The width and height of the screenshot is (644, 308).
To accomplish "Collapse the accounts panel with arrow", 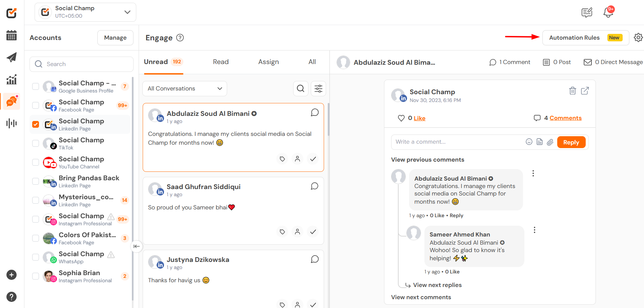I will tap(137, 246).
